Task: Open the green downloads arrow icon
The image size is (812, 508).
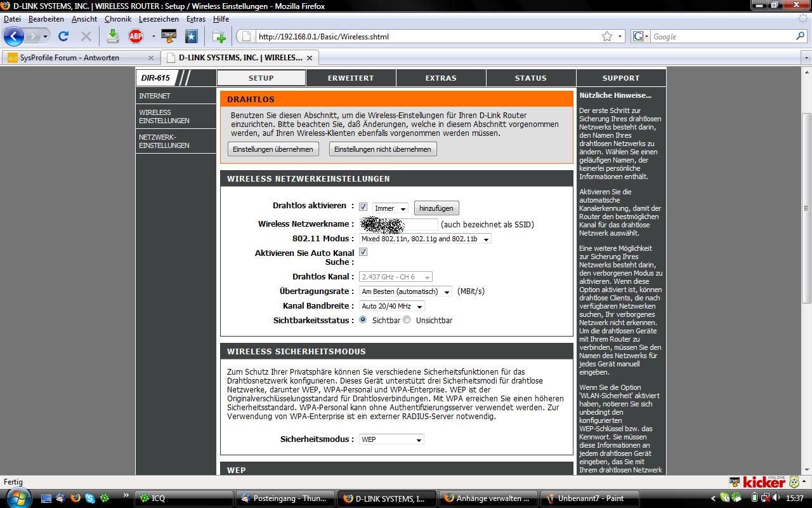Action: [113, 36]
